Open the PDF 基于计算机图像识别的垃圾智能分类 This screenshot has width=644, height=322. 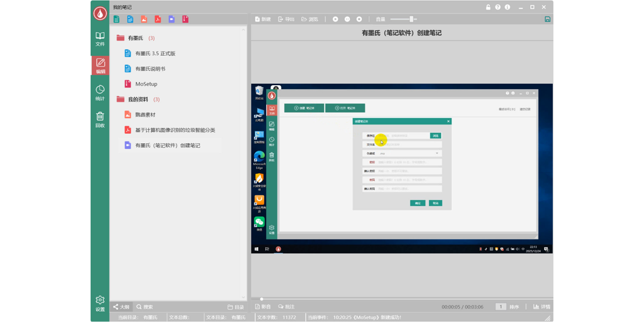point(175,130)
